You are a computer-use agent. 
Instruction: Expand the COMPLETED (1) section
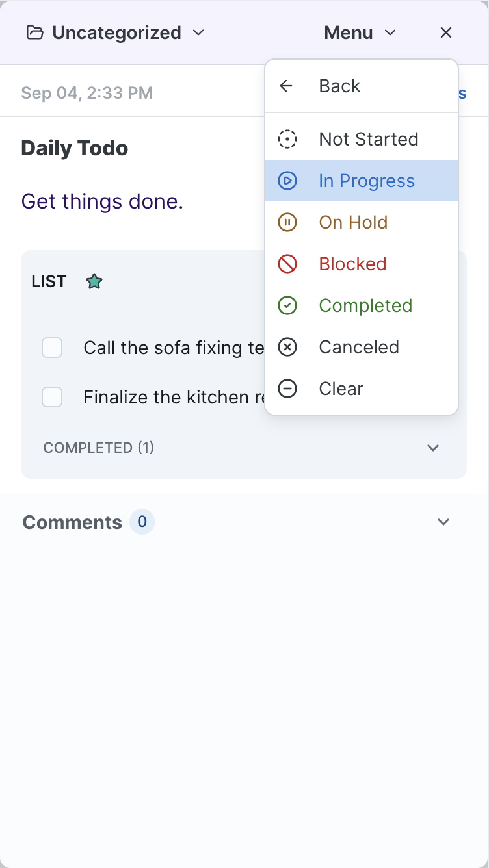(x=433, y=448)
